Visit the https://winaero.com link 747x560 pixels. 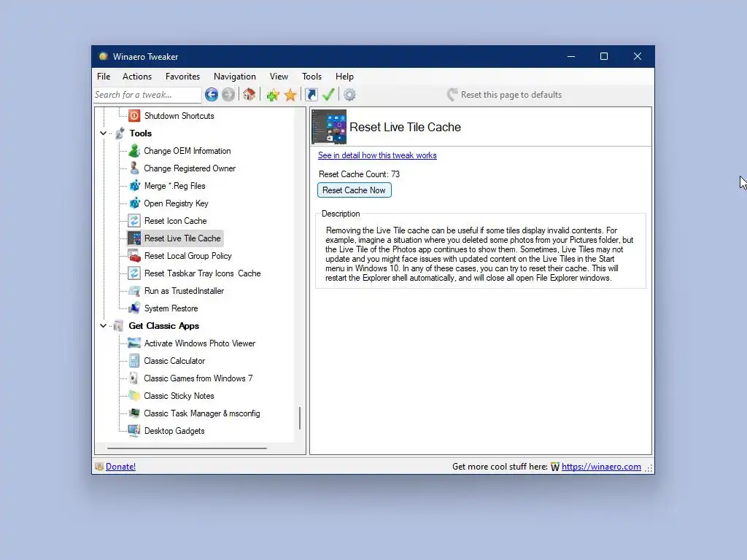click(601, 467)
